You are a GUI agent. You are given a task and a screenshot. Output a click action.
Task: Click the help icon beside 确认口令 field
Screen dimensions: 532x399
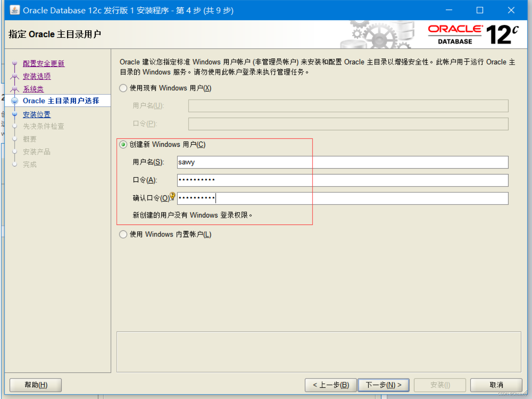[x=173, y=196]
